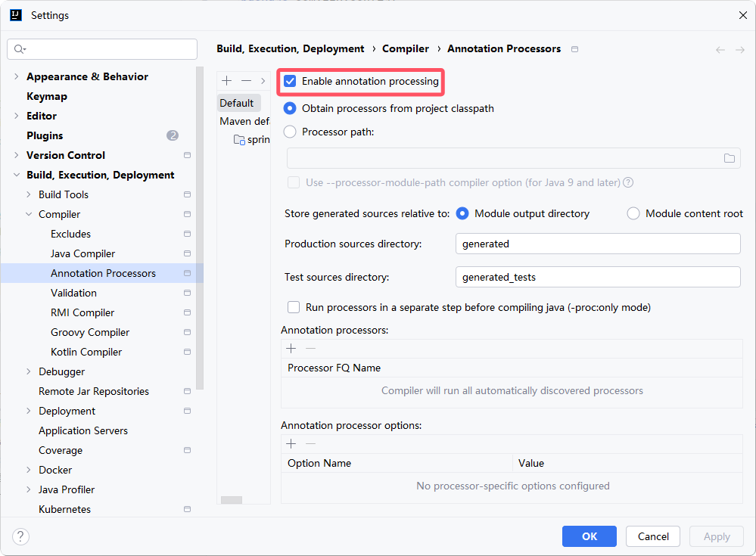
Task: Click project-level icon beside Compiler row
Action: pyautogui.click(x=187, y=214)
